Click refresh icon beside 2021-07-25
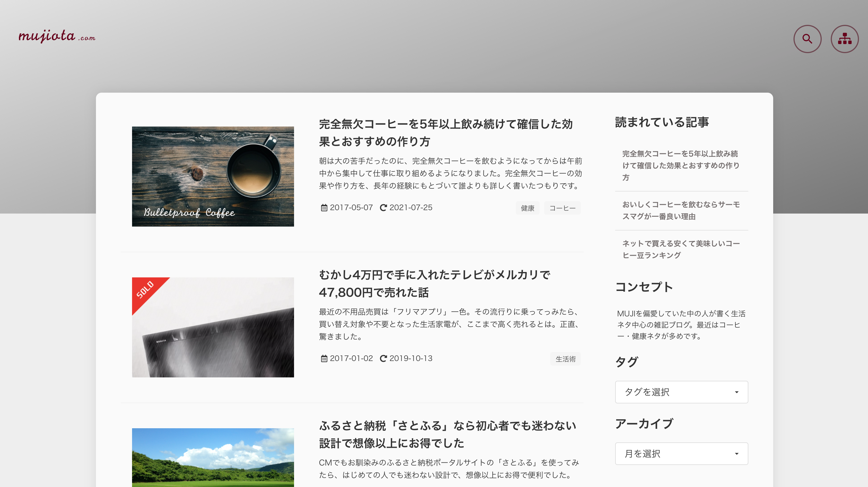868x487 pixels. pyautogui.click(x=383, y=208)
